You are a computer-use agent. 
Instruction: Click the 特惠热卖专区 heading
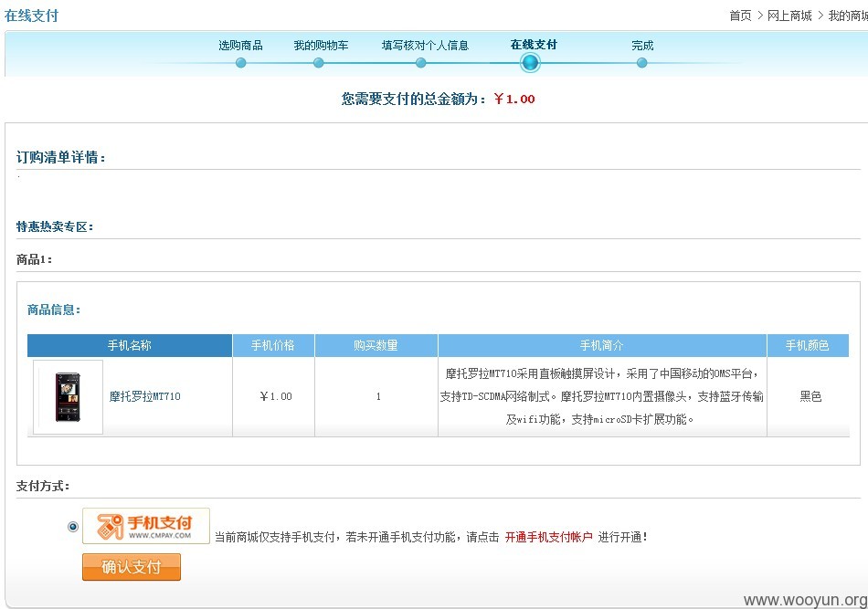tap(55, 226)
